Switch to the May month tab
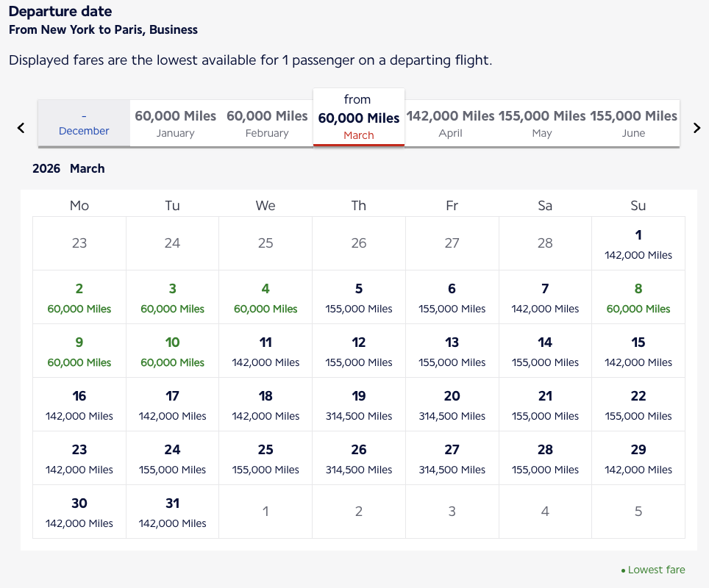The image size is (709, 588). point(542,122)
